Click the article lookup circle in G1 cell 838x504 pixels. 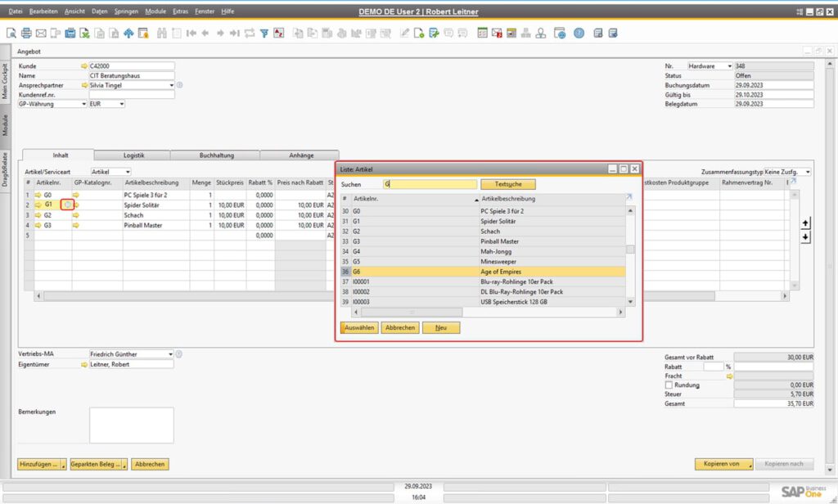click(x=67, y=205)
